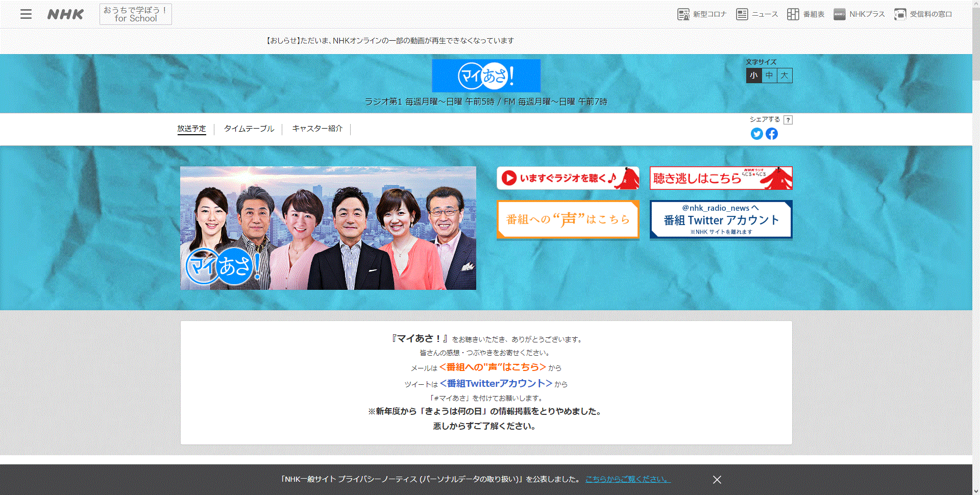Click the 文字サイズ label
The height and width of the screenshot is (495, 980).
pyautogui.click(x=761, y=62)
